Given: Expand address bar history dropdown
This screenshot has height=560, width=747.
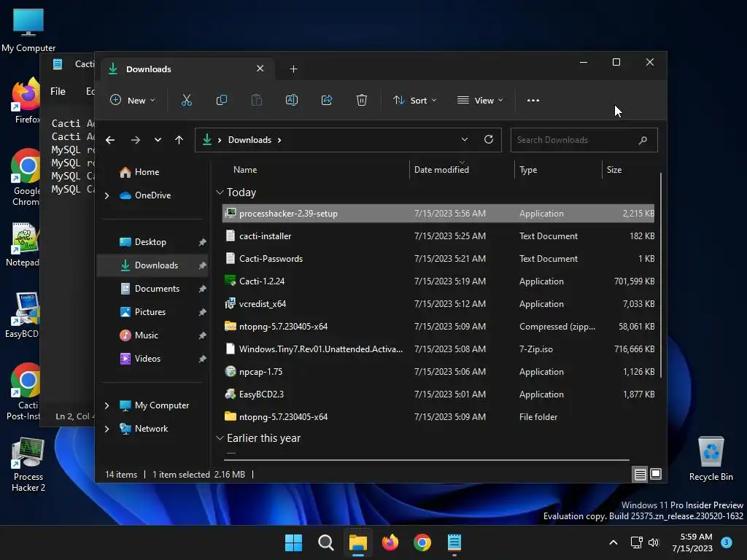Looking at the screenshot, I should [465, 139].
